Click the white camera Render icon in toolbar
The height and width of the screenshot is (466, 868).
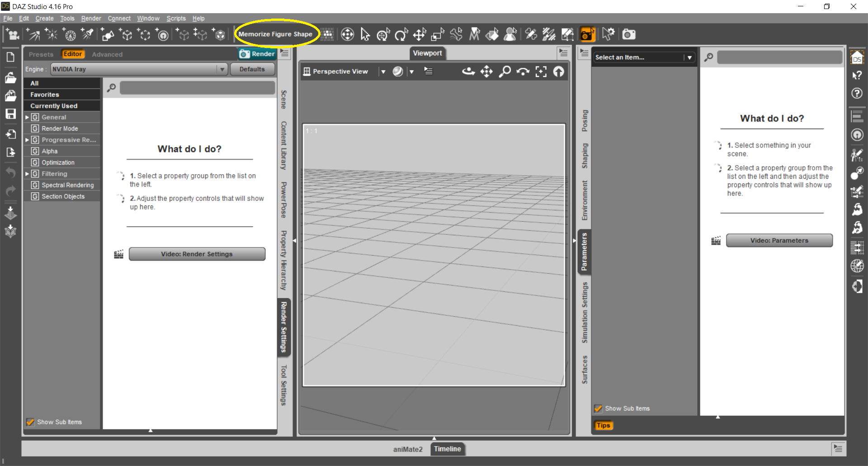(x=628, y=34)
